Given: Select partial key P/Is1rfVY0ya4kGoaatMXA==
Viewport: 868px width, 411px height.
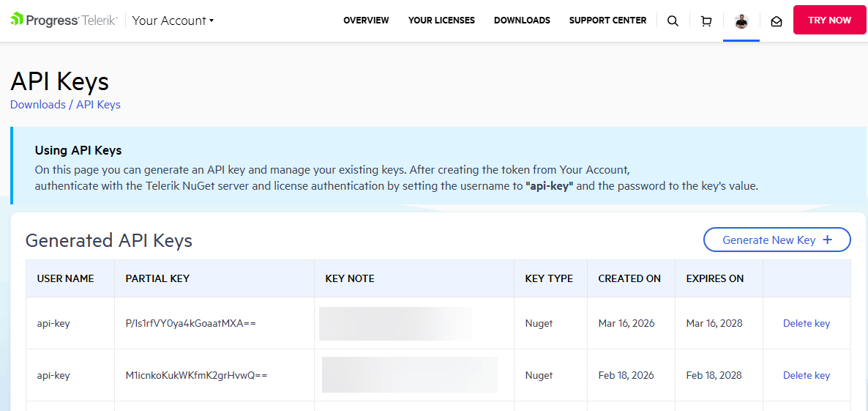Looking at the screenshot, I should click(190, 323).
